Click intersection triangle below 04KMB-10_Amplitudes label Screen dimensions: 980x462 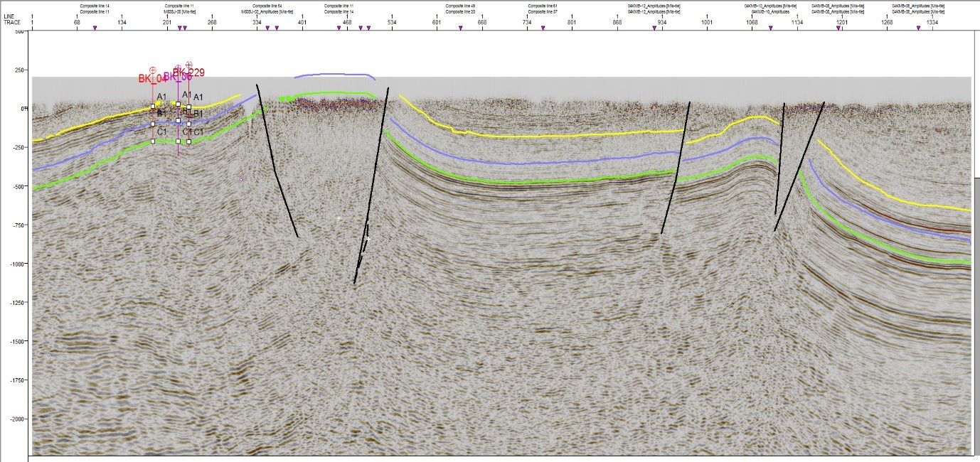[x=770, y=28]
